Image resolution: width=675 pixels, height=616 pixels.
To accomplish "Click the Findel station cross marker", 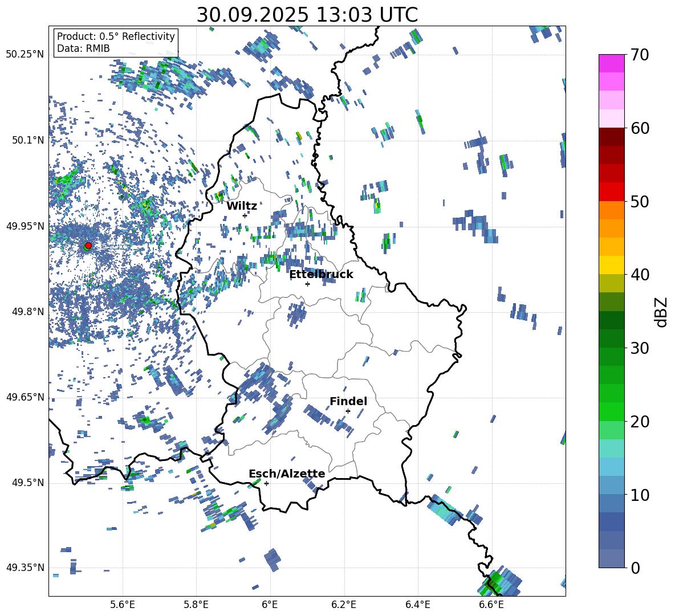I will point(348,411).
